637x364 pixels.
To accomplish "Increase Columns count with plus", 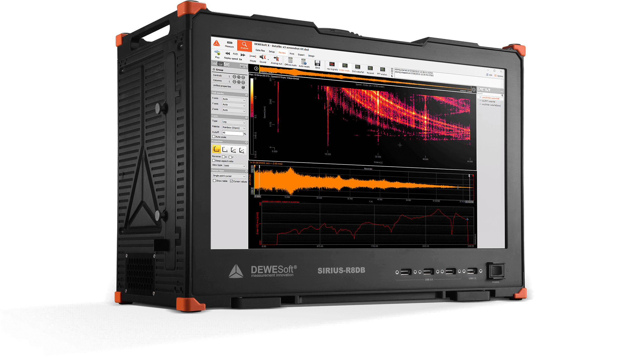I will [x=239, y=82].
